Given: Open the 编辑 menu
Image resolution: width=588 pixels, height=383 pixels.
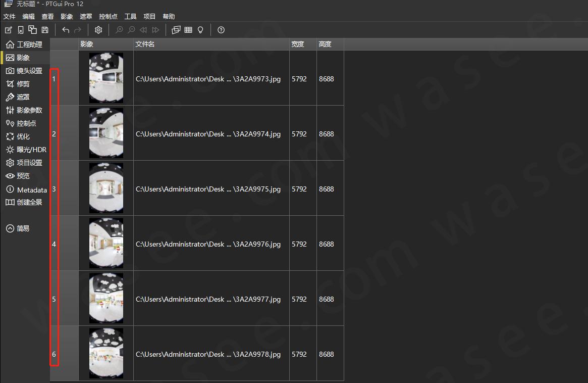Looking at the screenshot, I should 28,17.
